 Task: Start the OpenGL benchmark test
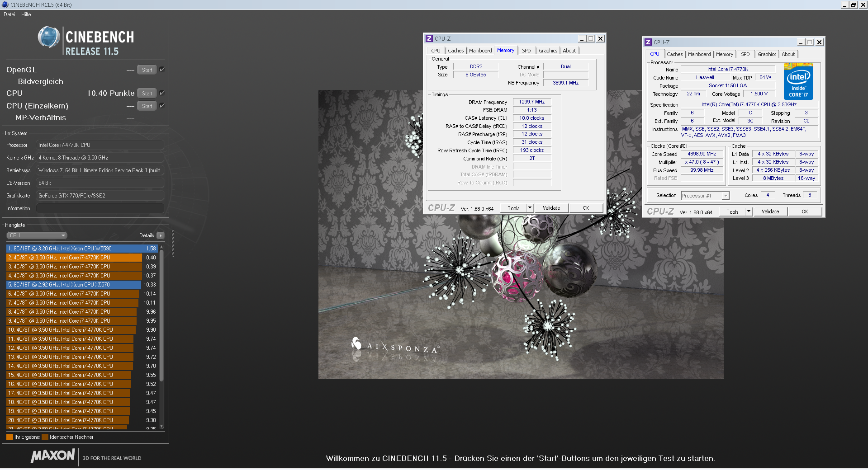tap(147, 70)
